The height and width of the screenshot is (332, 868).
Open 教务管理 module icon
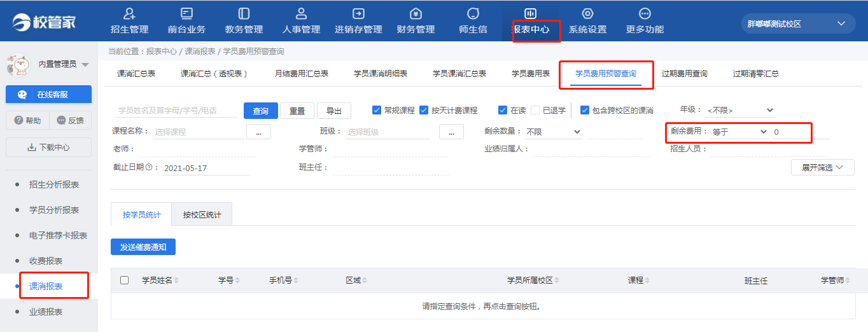click(244, 13)
